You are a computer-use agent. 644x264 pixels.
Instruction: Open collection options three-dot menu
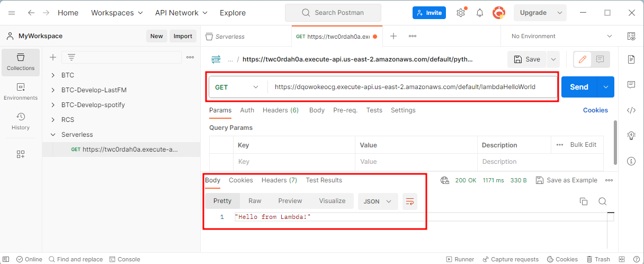(x=190, y=57)
